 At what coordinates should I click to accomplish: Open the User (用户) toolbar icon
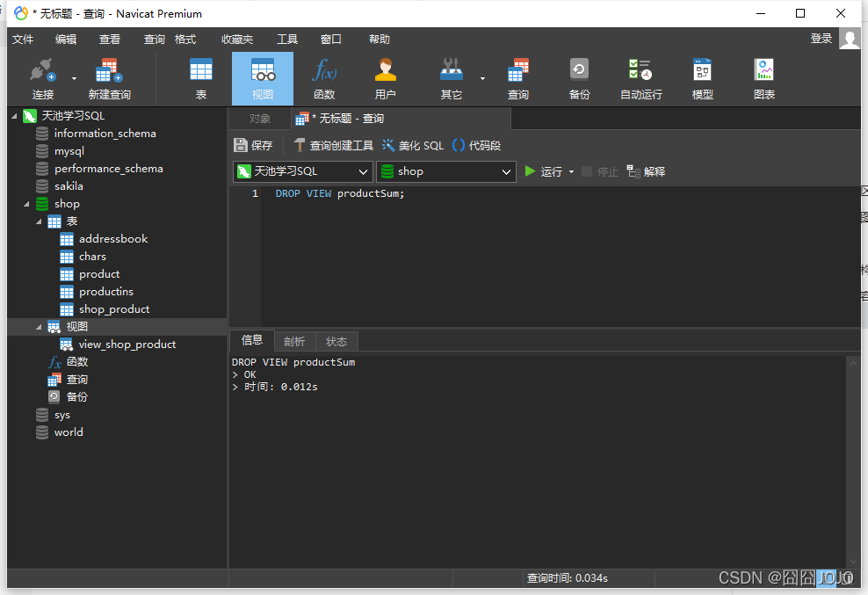[386, 79]
